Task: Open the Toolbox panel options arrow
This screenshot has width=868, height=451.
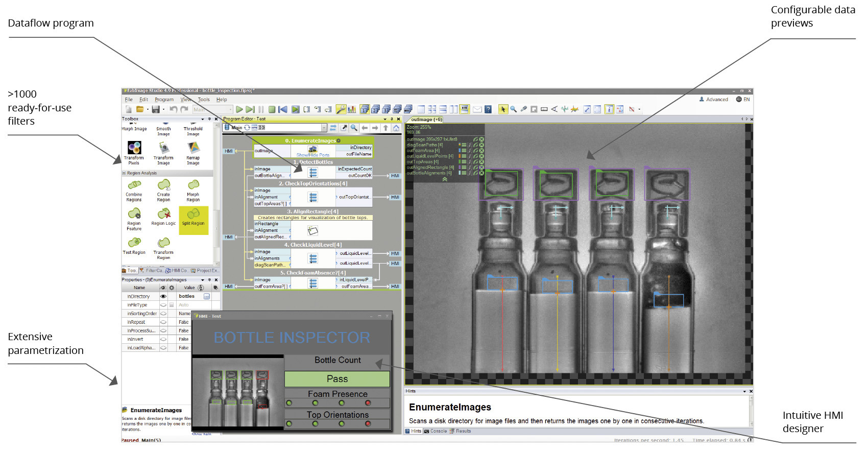Action: [x=203, y=119]
